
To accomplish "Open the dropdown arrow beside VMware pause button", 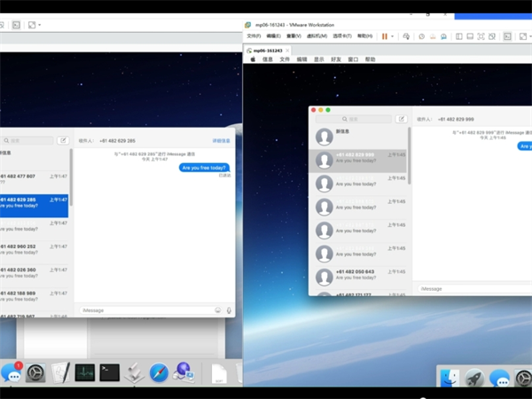I will 393,36.
